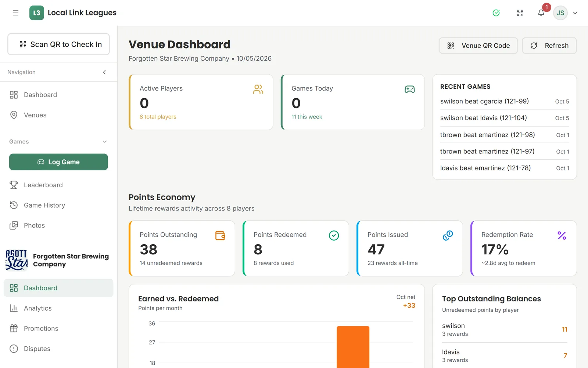
Task: Open the Venue QR Code button
Action: tap(478, 46)
